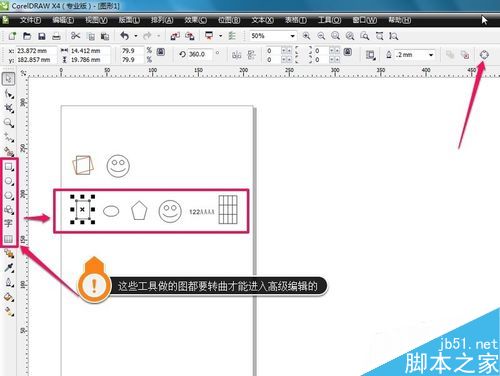Expand the Application launcher dropdown arrow
This screenshot has height=376, width=500.
[220, 36]
